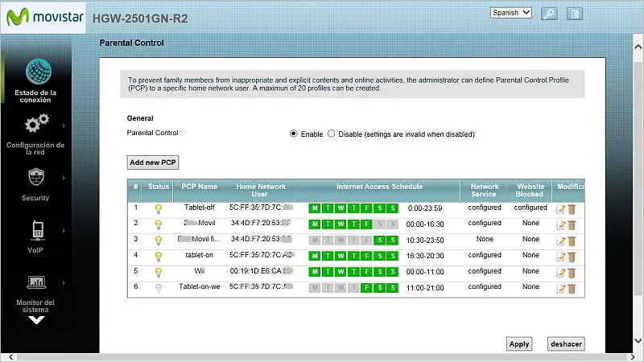Delete profile with schedule 10:30-23:50
The image size is (644, 362).
coord(572,241)
